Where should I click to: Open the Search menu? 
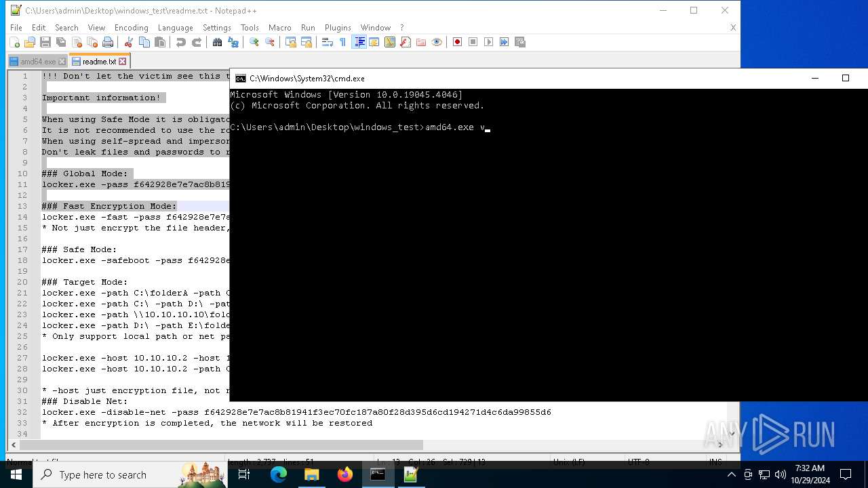tap(66, 28)
